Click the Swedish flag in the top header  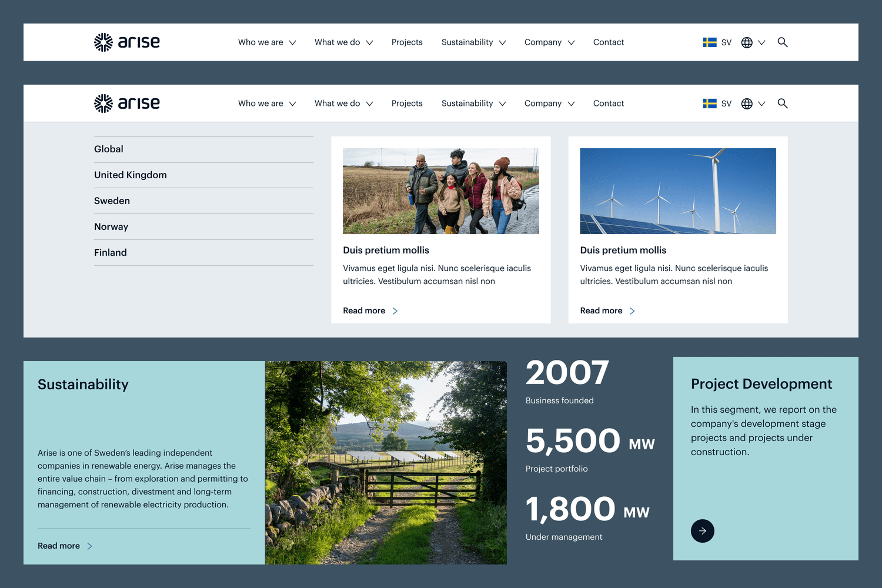tap(710, 42)
